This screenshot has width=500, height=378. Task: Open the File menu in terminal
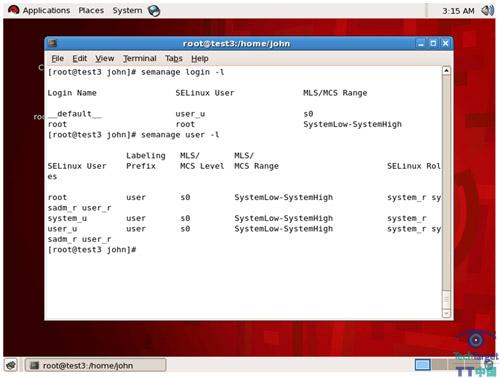click(x=57, y=59)
